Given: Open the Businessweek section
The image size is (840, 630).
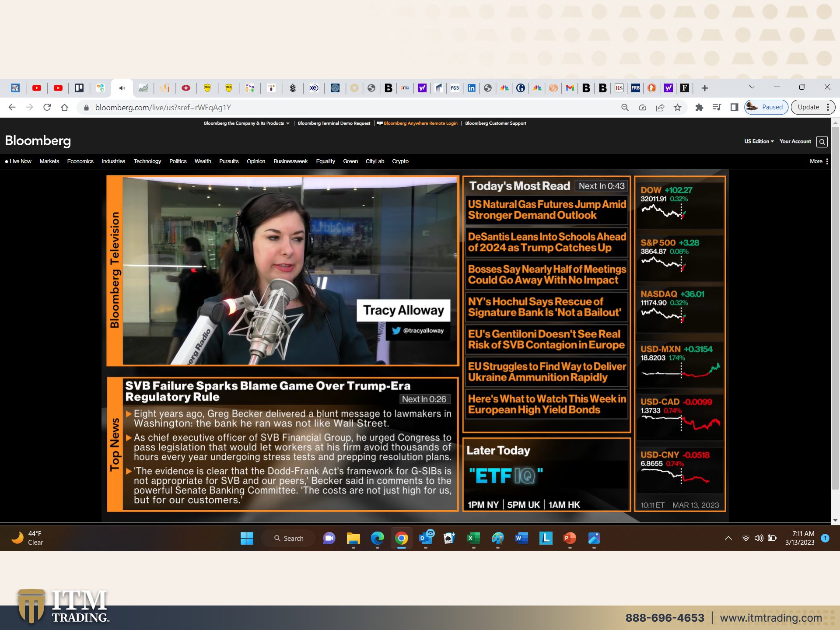Looking at the screenshot, I should pyautogui.click(x=290, y=161).
